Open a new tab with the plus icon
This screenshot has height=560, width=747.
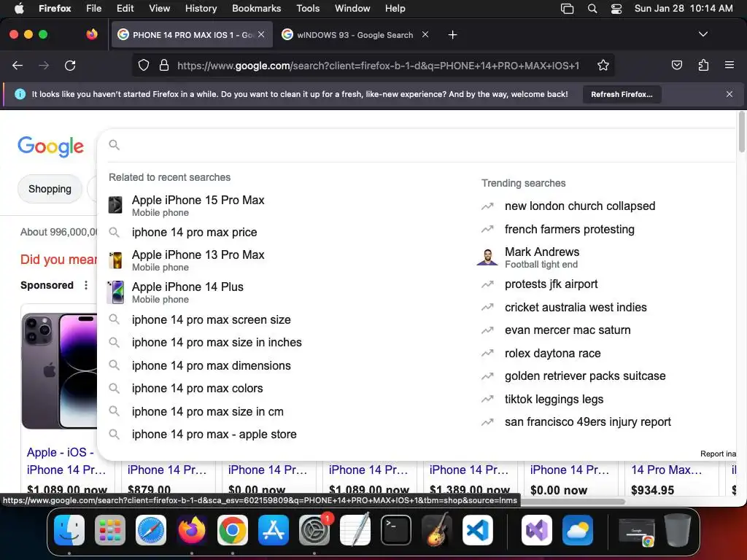tap(452, 35)
